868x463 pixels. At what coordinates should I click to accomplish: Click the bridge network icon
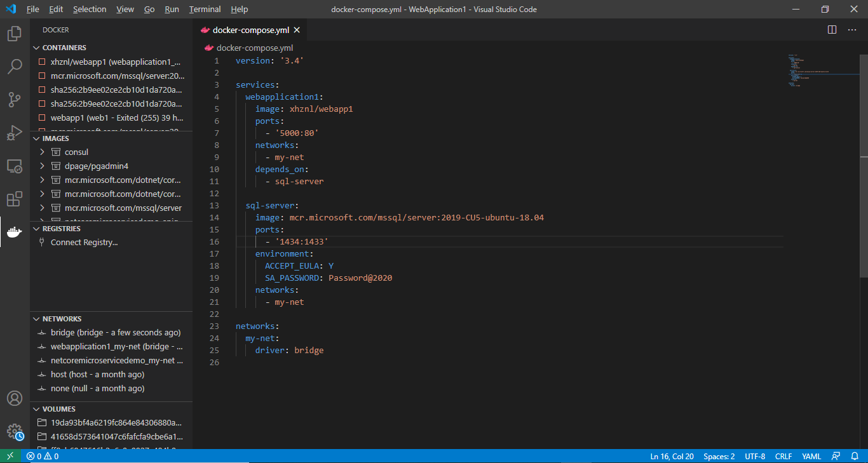42,332
